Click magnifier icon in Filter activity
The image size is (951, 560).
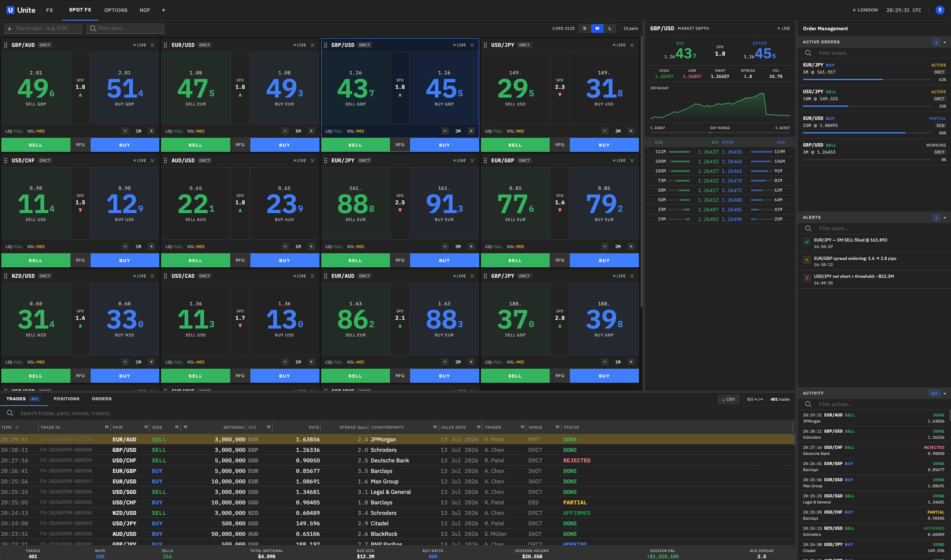(808, 404)
